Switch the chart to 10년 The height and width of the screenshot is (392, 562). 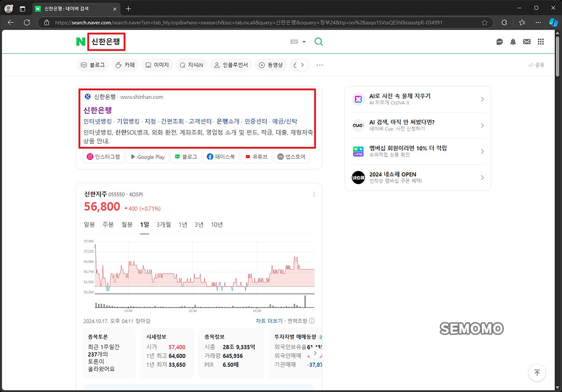(x=217, y=225)
